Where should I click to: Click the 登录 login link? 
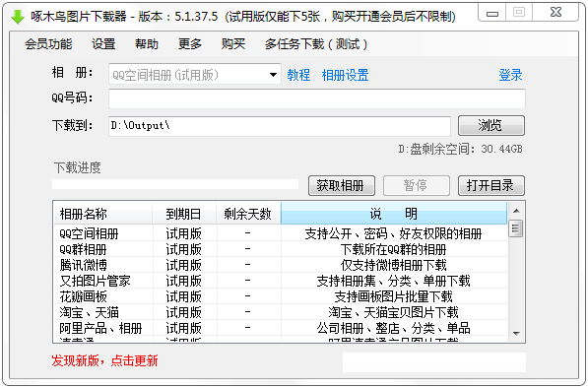click(510, 75)
